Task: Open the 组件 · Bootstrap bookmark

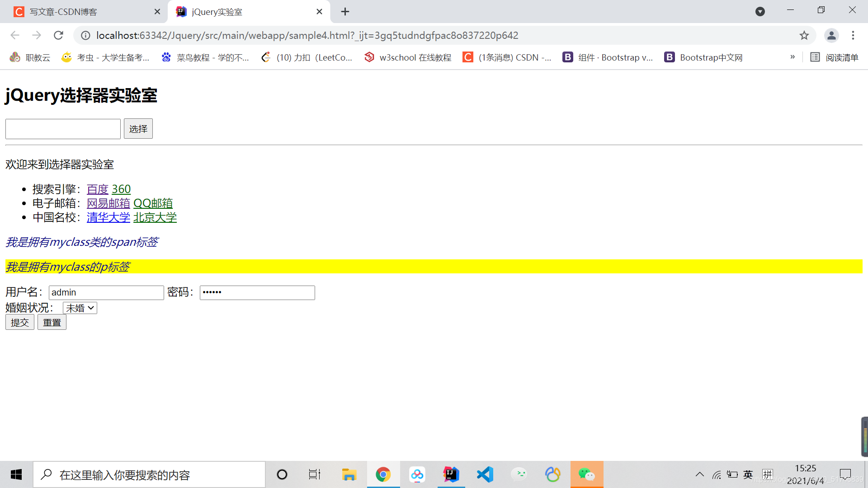Action: [608, 57]
